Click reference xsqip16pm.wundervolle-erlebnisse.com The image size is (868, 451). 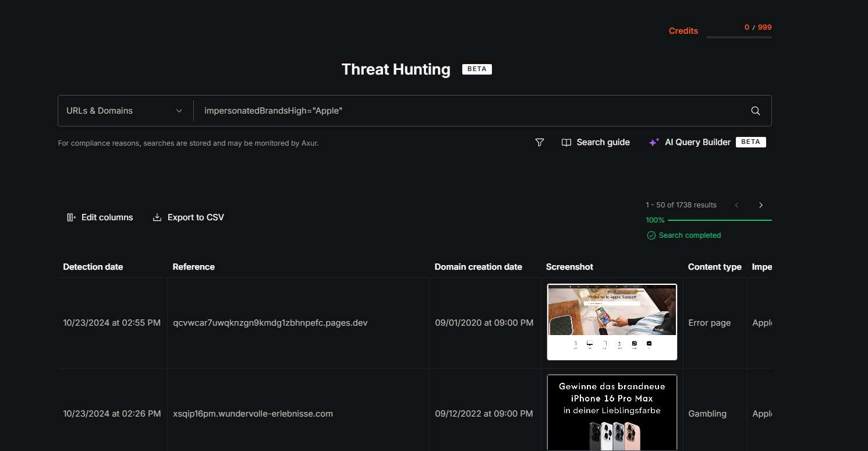(x=253, y=414)
